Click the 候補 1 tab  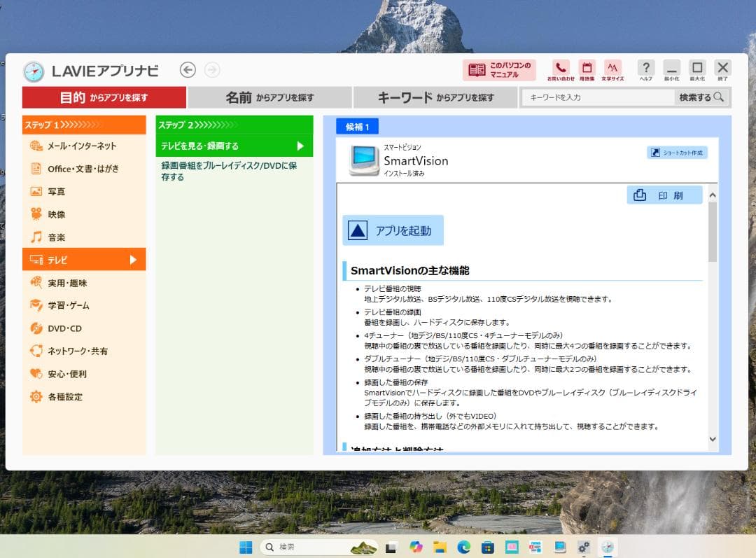point(357,127)
